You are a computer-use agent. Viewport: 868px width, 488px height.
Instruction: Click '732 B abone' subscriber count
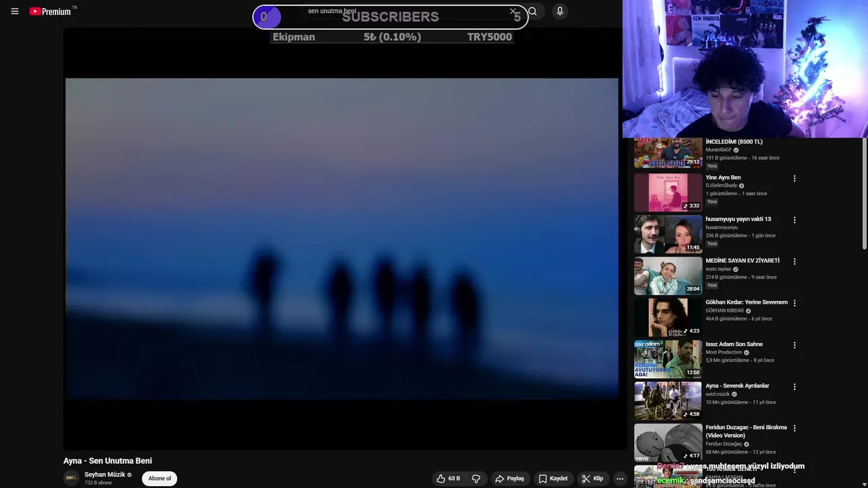(x=98, y=483)
